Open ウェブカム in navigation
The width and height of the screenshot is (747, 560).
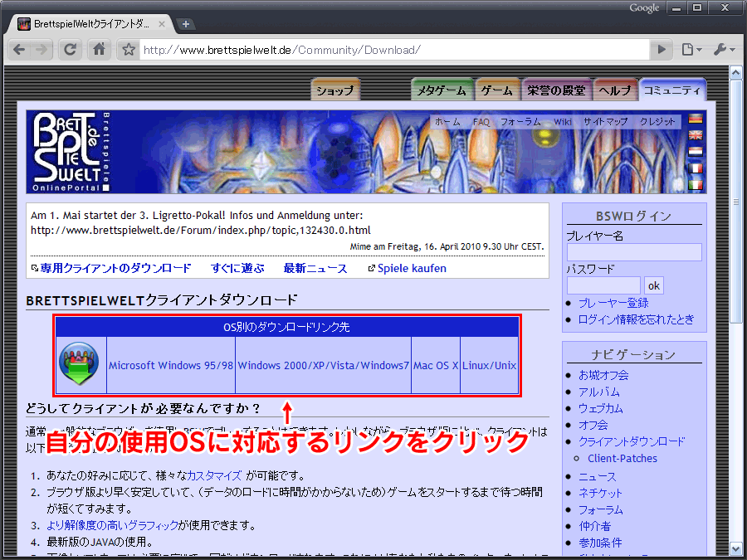tap(600, 408)
